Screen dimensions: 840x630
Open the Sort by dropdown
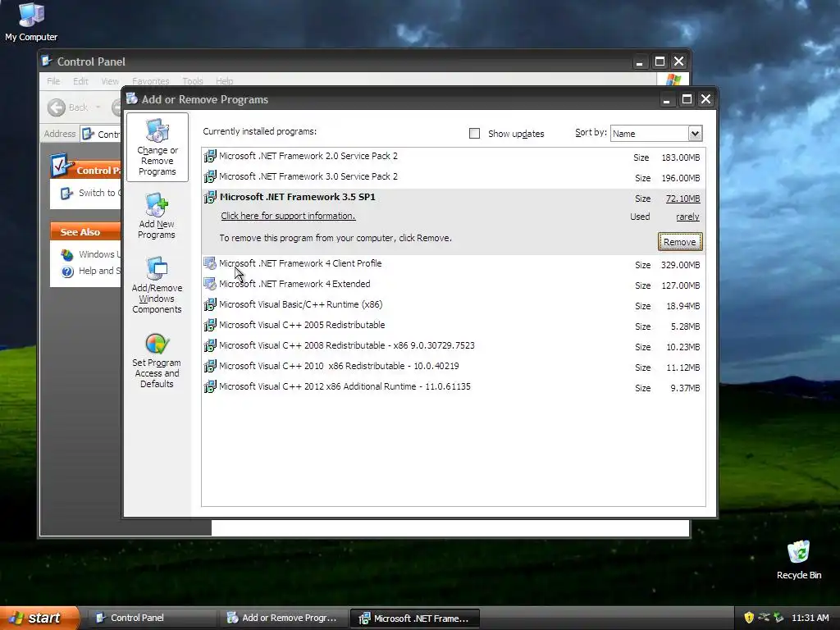click(694, 134)
